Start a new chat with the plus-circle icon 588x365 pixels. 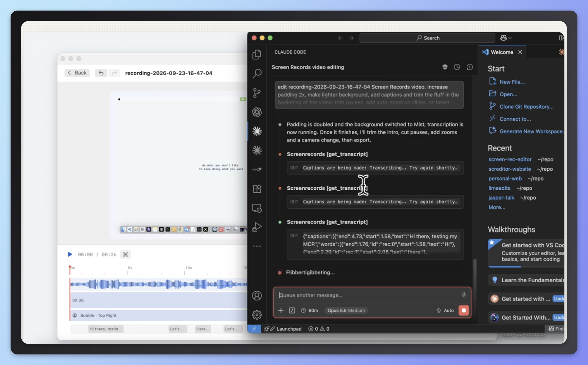pyautogui.click(x=470, y=67)
